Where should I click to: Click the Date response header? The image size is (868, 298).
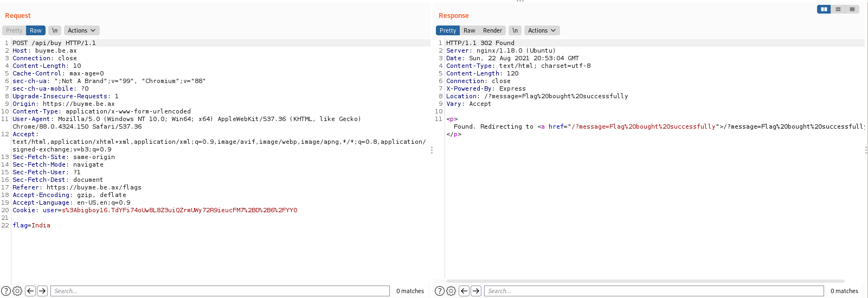tap(513, 58)
